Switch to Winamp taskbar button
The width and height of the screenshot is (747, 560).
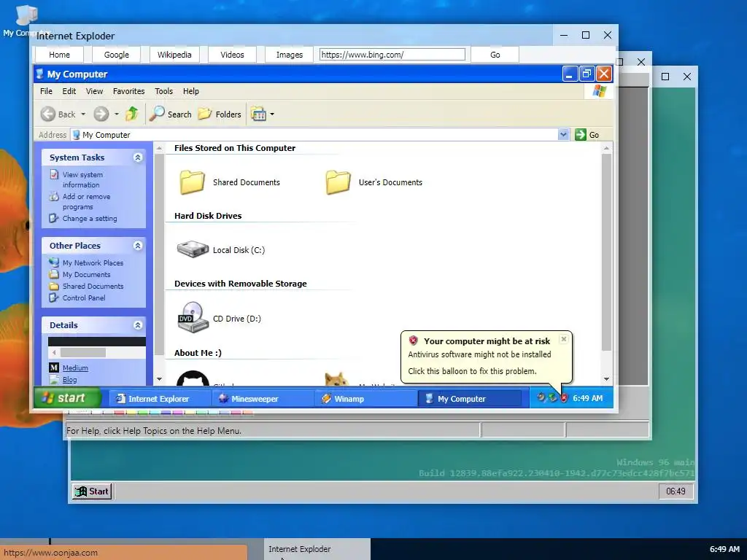pos(365,399)
